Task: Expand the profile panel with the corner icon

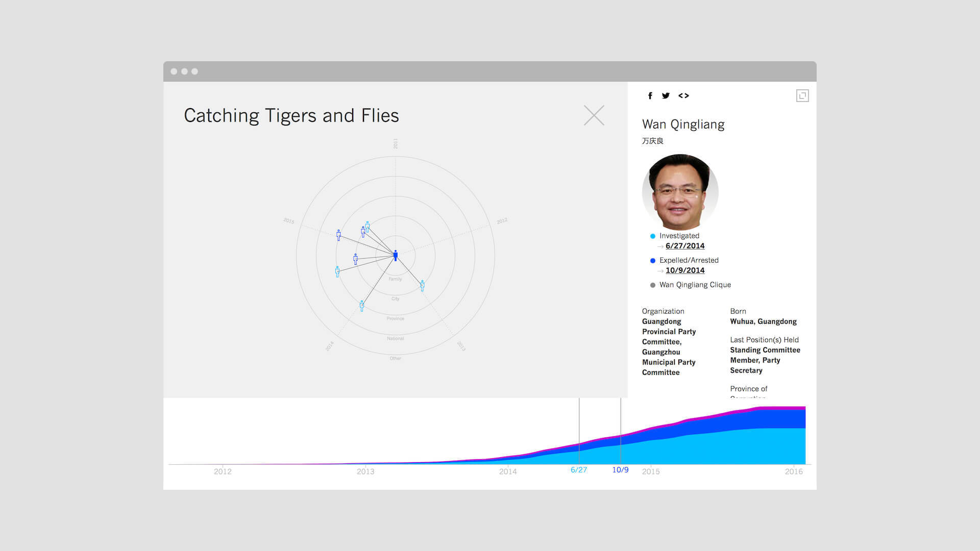Action: pyautogui.click(x=802, y=95)
